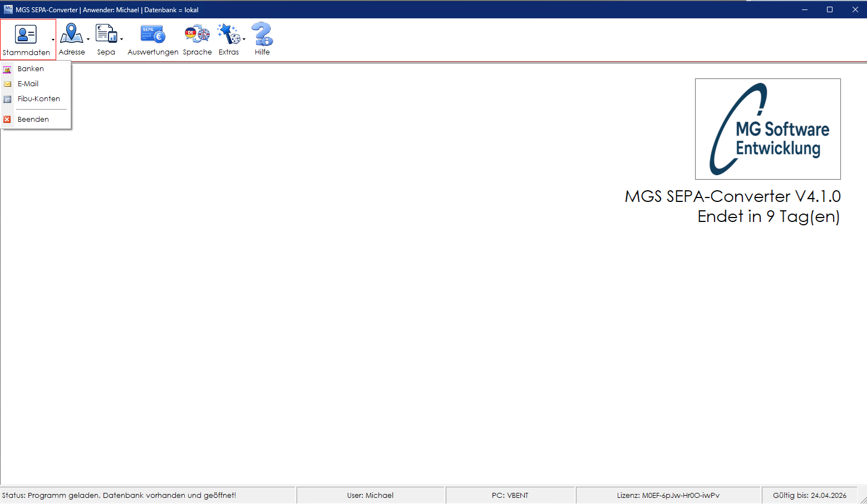The width and height of the screenshot is (867, 504).
Task: Open Auswertungen SEPA card icon
Action: 152,34
